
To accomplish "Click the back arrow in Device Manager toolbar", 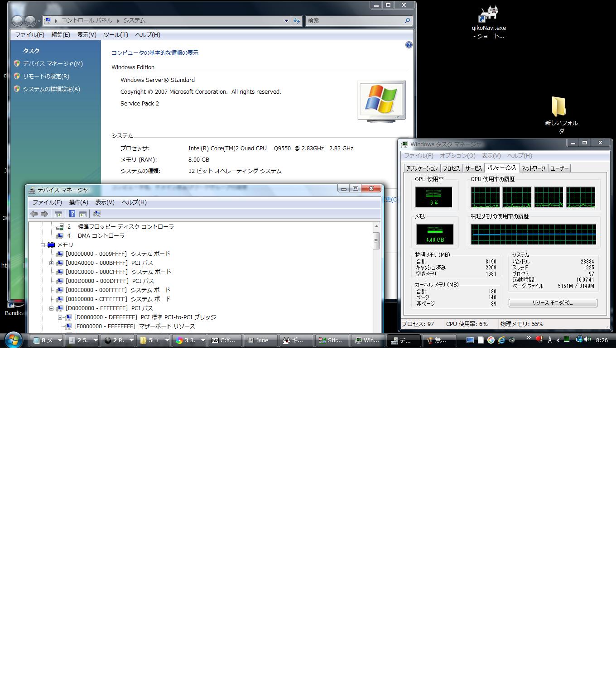I will point(34,214).
